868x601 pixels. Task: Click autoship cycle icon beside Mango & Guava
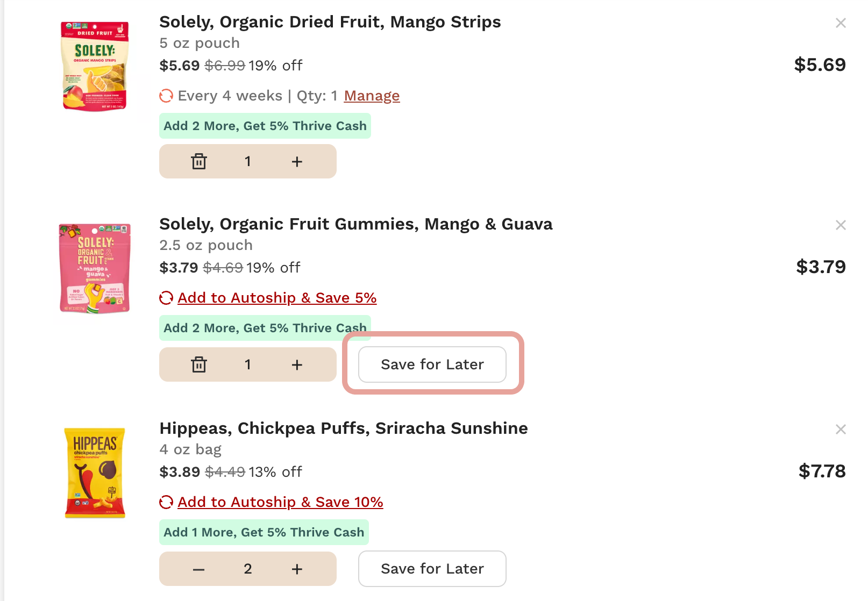tap(166, 298)
